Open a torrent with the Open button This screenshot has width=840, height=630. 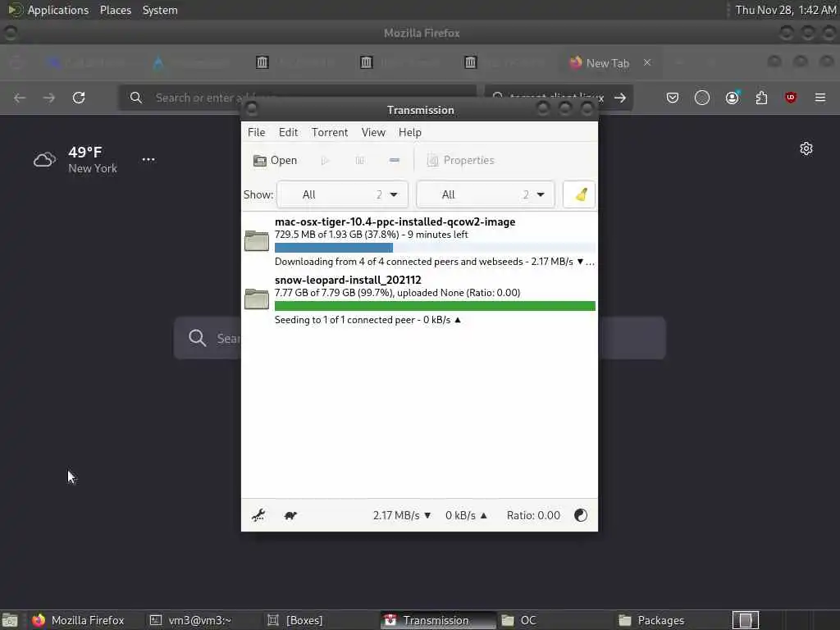pyautogui.click(x=275, y=160)
